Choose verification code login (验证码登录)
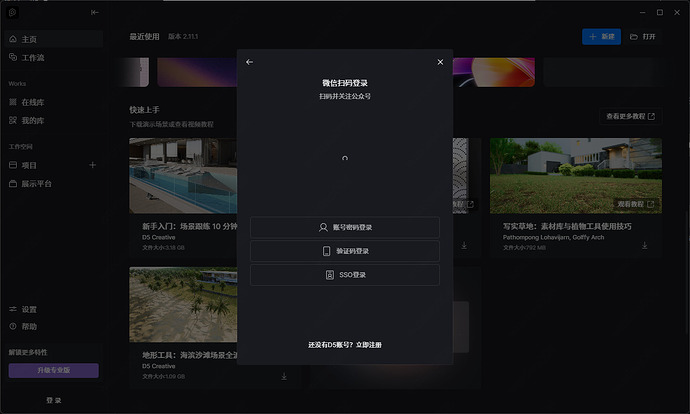Screen dimensions: 690x414 345,251
